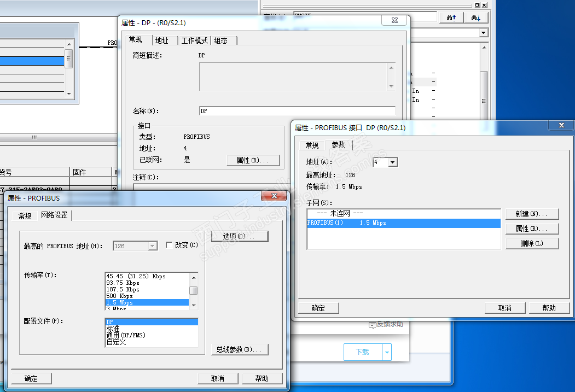
Task: Click 删除(L) button for subnet
Action: tap(532, 243)
